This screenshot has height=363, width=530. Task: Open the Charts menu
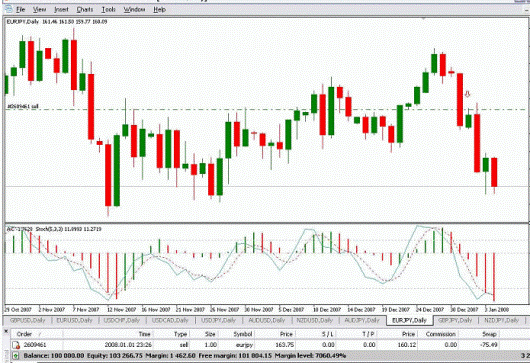tap(85, 9)
